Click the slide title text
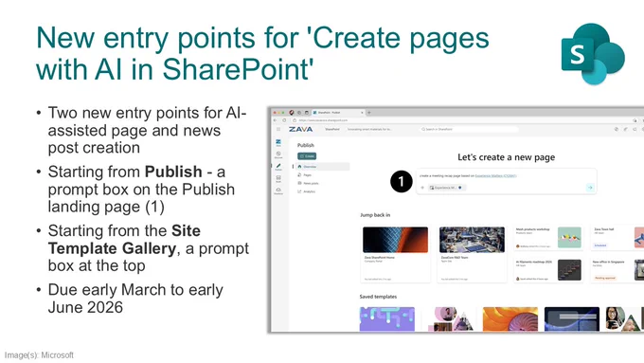Image resolution: width=644 pixels, height=363 pixels. (x=262, y=53)
